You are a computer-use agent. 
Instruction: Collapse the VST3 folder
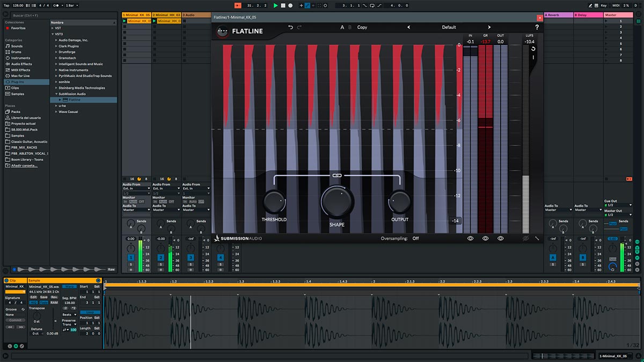point(53,34)
